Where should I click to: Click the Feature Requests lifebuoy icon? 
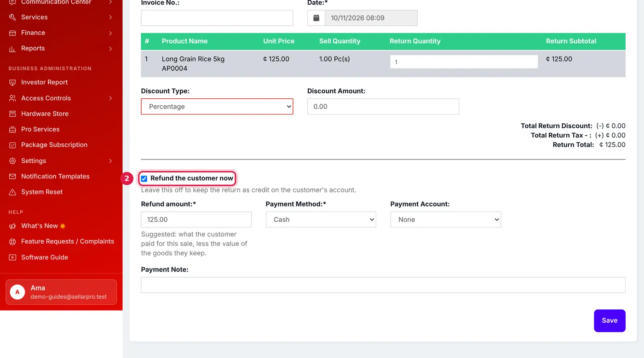point(12,241)
